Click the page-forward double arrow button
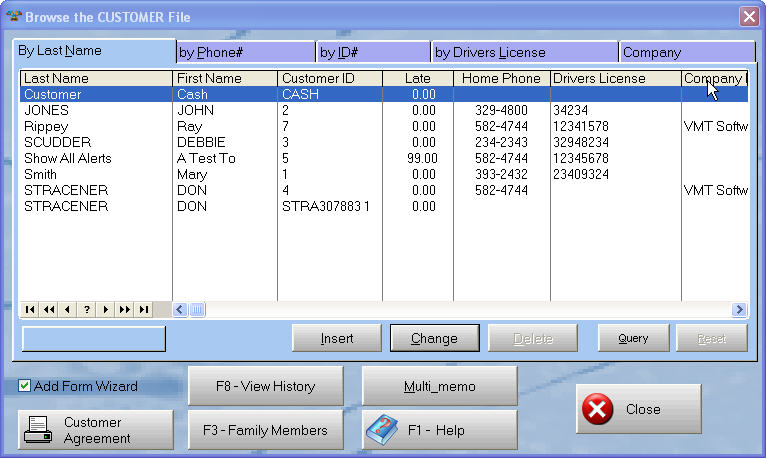The width and height of the screenshot is (766, 458). pos(125,310)
